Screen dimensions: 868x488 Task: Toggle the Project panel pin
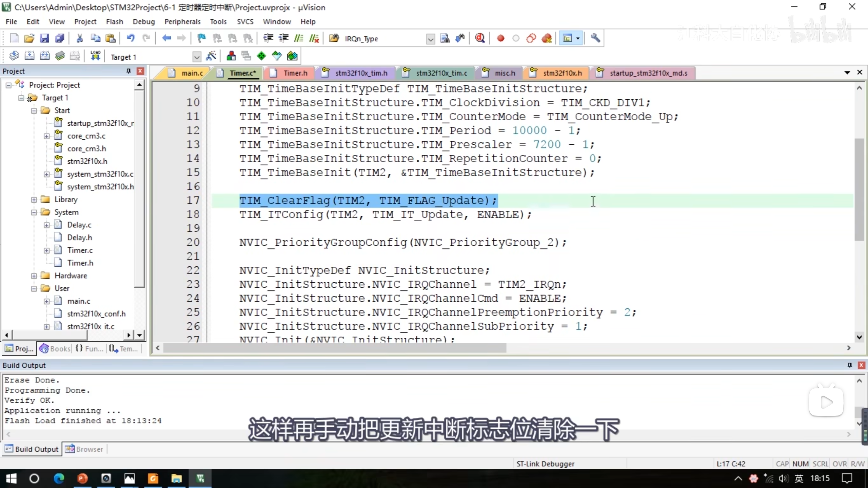pyautogui.click(x=129, y=71)
